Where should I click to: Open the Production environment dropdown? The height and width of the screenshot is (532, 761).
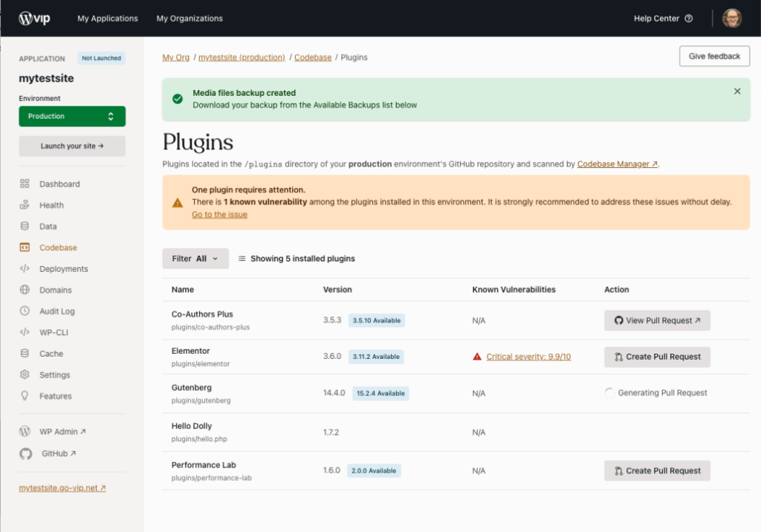pos(72,117)
